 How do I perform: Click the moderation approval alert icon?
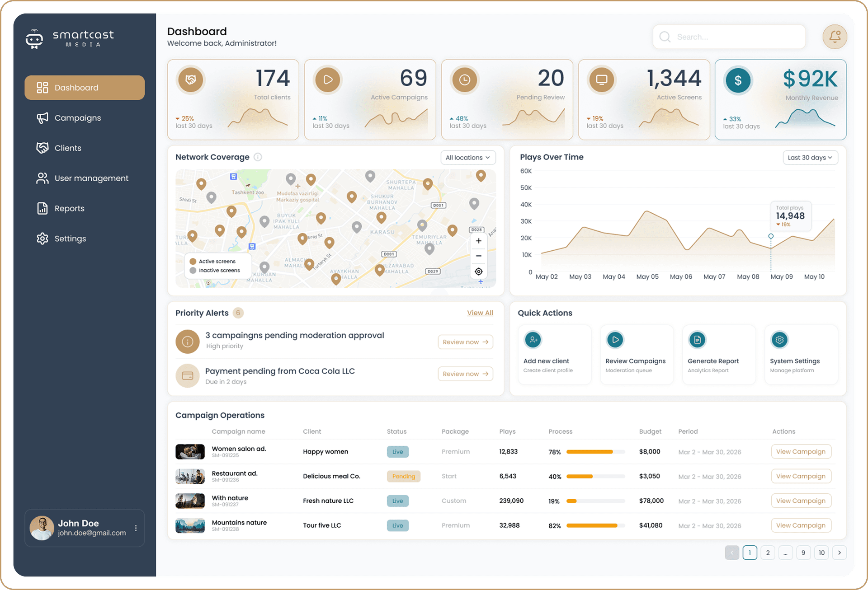(188, 342)
